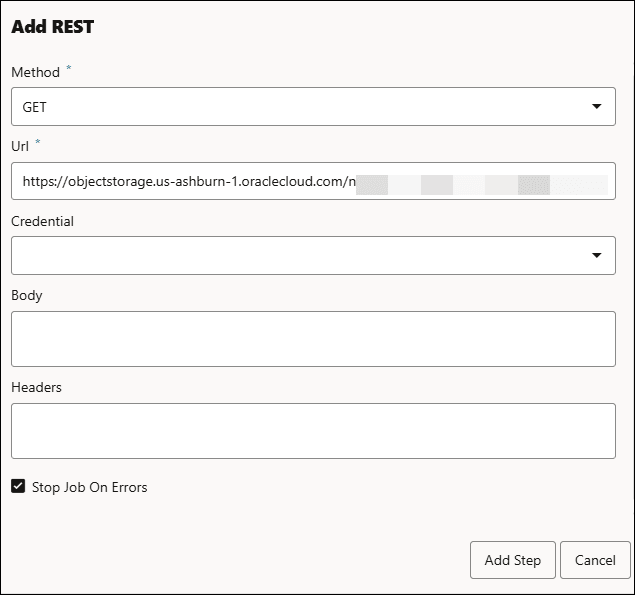The width and height of the screenshot is (635, 595).
Task: Click the Method field's down arrow
Action: pos(596,106)
